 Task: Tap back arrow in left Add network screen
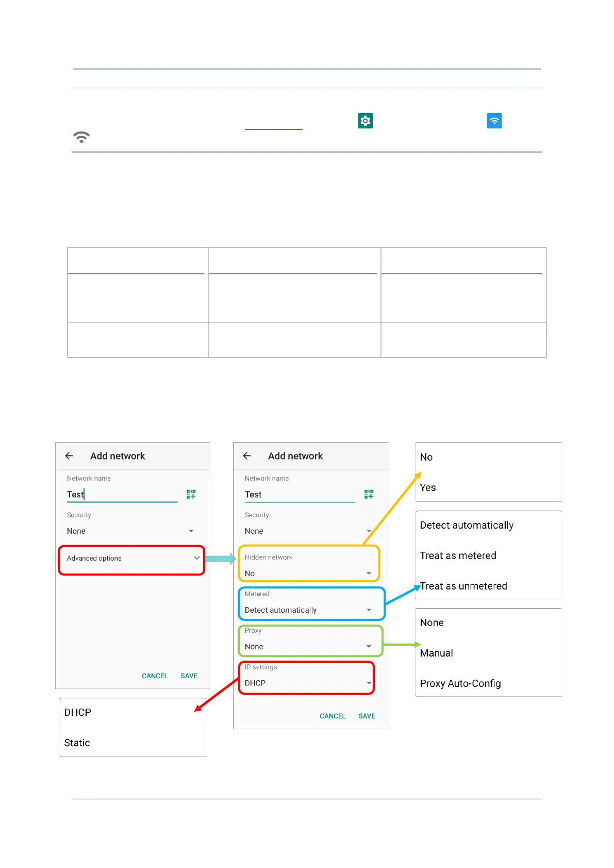(69, 456)
